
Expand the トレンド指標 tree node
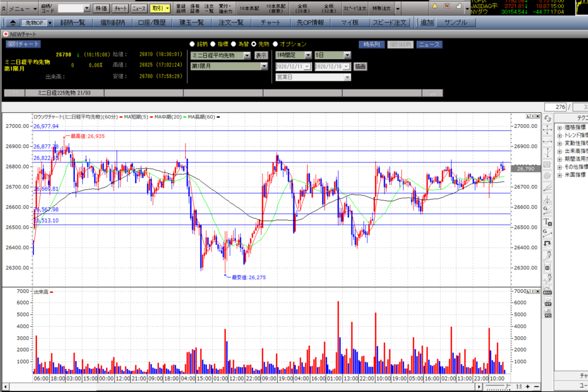pos(560,135)
